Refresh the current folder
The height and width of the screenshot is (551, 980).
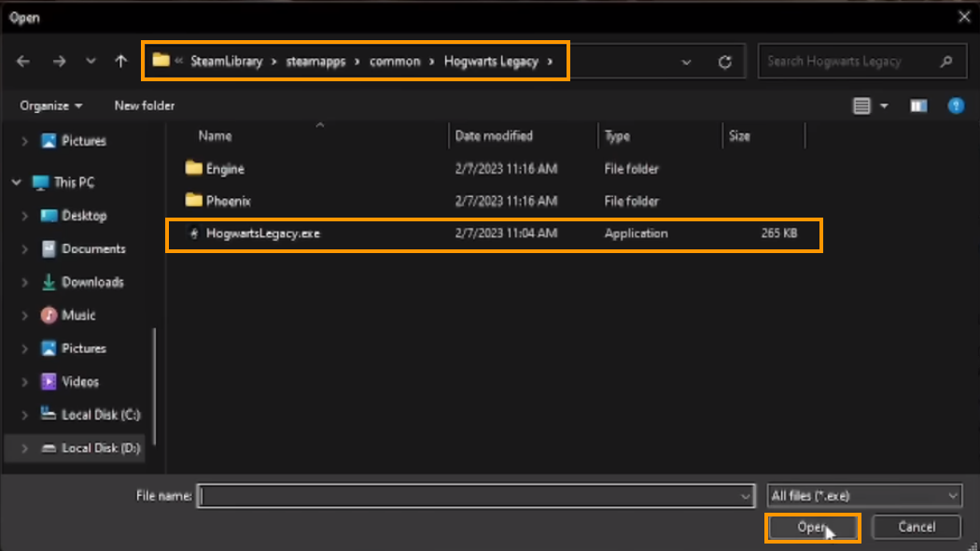click(x=725, y=62)
